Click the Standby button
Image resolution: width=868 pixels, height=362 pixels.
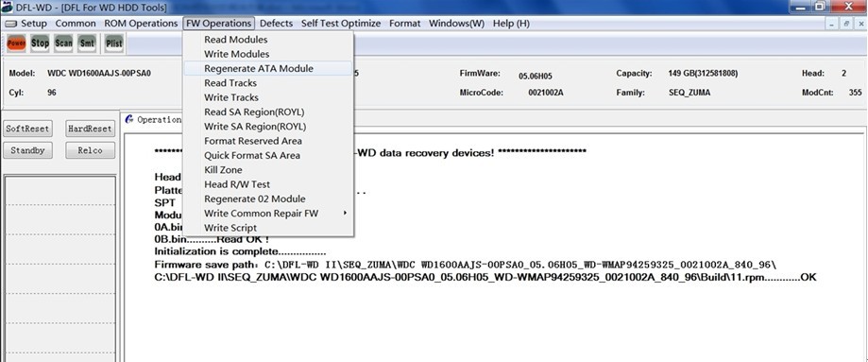pyautogui.click(x=27, y=150)
